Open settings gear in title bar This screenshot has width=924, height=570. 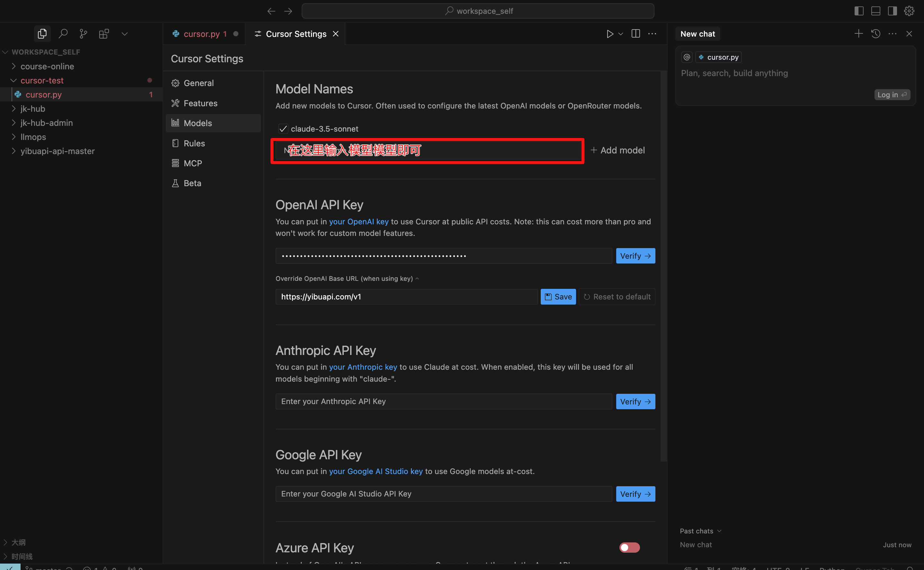click(x=909, y=11)
